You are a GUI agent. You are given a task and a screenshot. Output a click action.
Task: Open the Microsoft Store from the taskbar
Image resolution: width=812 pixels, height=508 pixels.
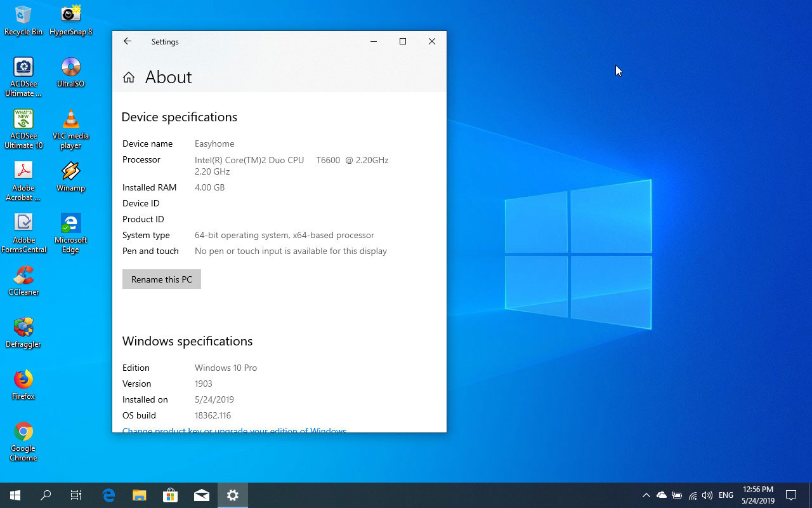[x=170, y=495]
